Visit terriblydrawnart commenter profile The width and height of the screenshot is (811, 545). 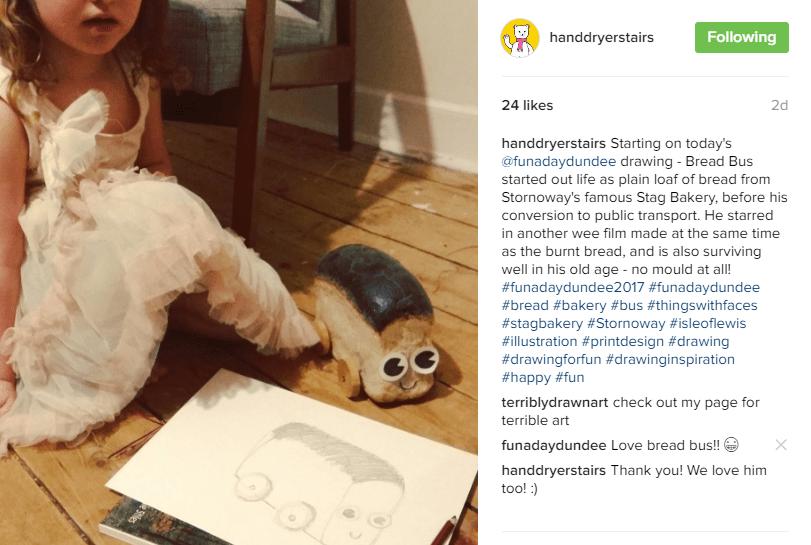(x=554, y=403)
